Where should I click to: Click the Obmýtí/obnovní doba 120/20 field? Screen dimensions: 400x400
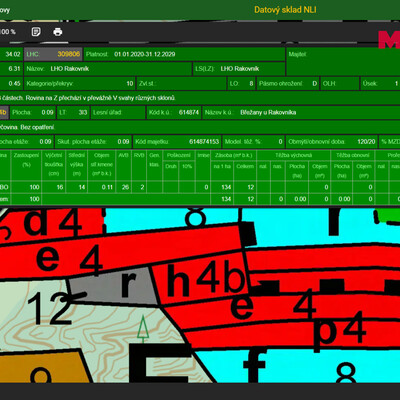(x=332, y=142)
